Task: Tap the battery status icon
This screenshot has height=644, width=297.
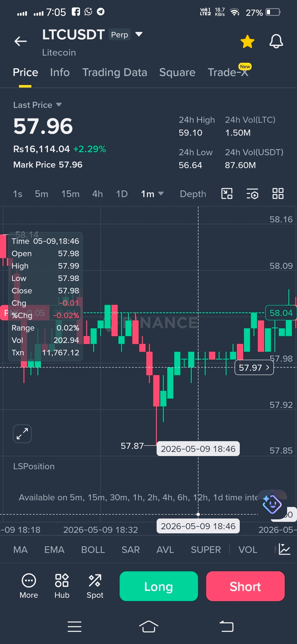Action: pos(273,12)
